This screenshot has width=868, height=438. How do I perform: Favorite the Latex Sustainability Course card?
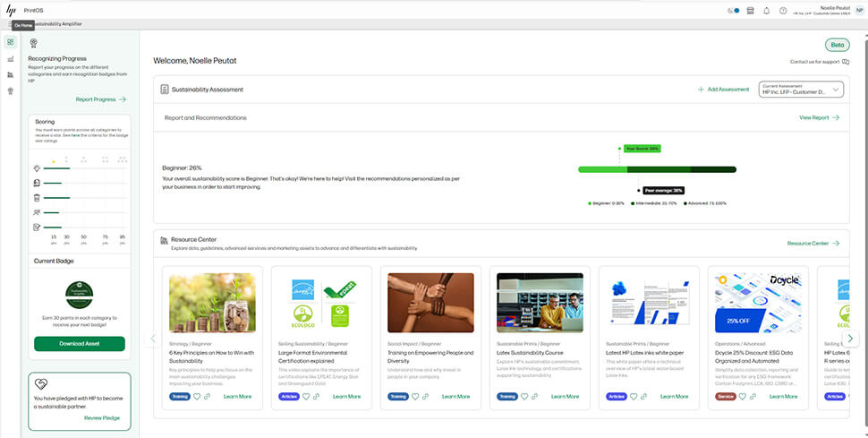tap(524, 397)
